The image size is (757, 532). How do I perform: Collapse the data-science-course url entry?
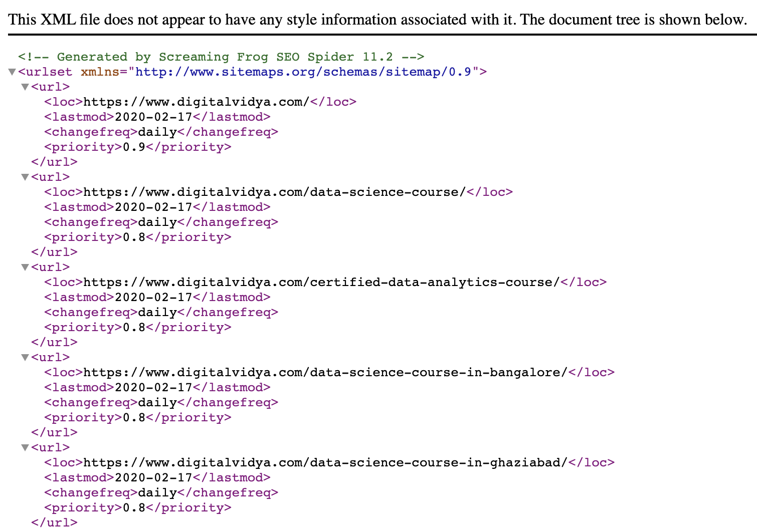pos(25,177)
